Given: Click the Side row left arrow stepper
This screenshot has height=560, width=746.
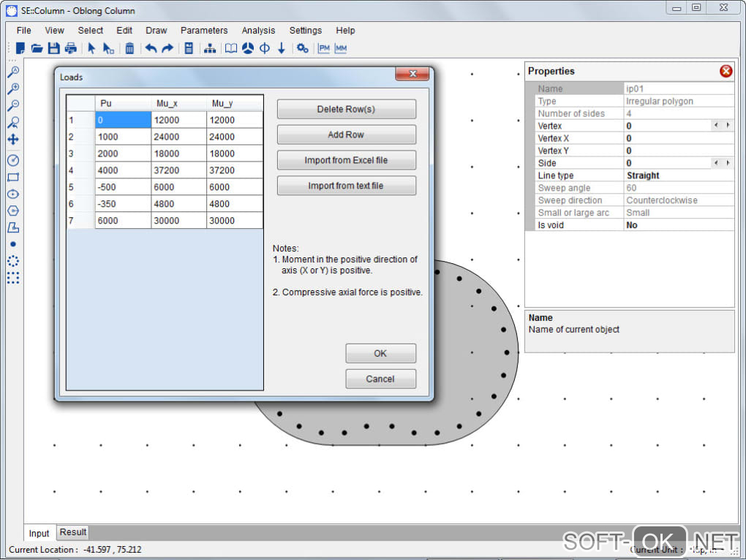Looking at the screenshot, I should pyautogui.click(x=716, y=163).
